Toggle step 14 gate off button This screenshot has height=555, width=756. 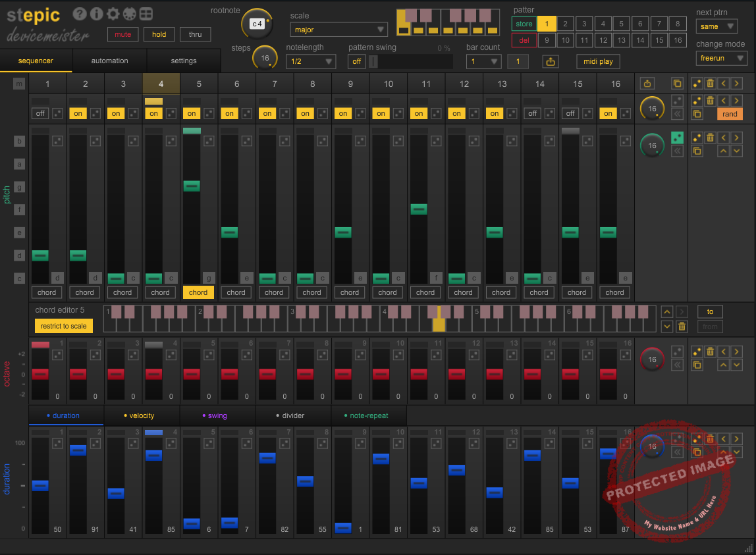532,113
